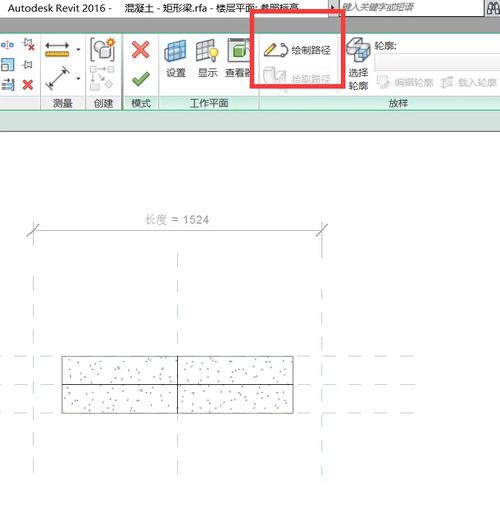Click the Unpin with red X icon

(x=28, y=44)
